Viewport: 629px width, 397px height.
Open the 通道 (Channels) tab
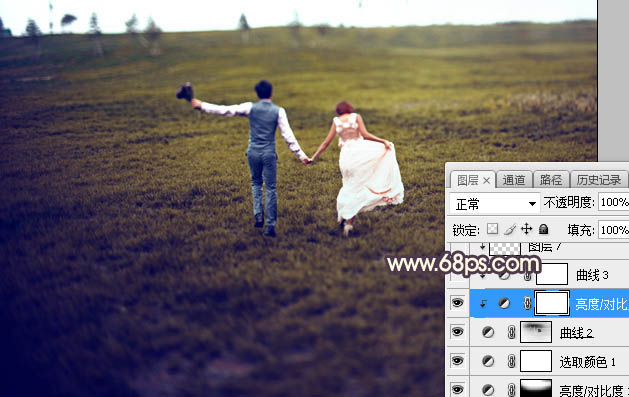coord(514,180)
